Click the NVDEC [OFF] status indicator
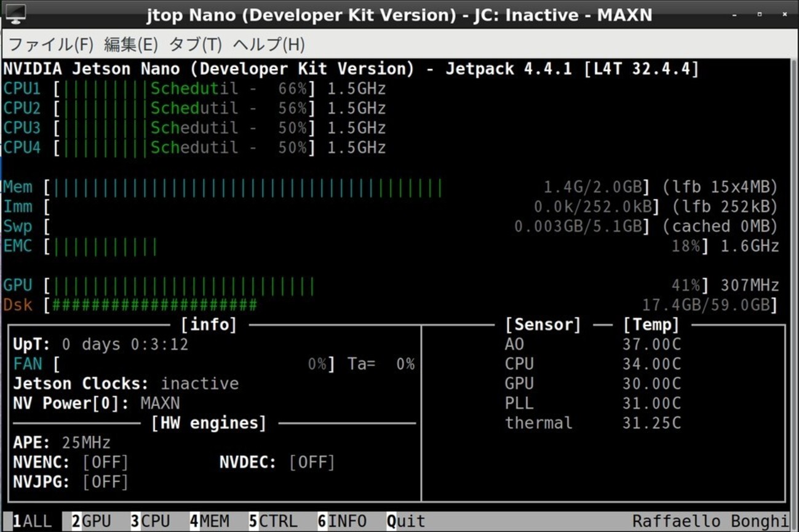 pyautogui.click(x=312, y=463)
